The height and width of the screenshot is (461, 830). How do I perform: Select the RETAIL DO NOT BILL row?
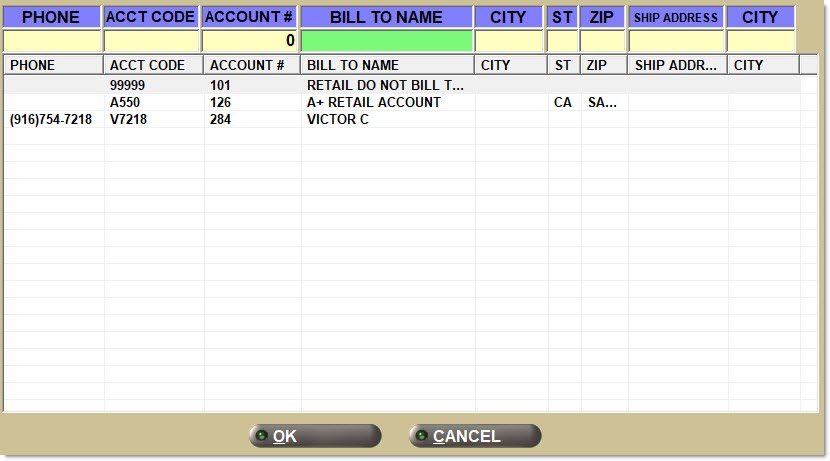(385, 86)
